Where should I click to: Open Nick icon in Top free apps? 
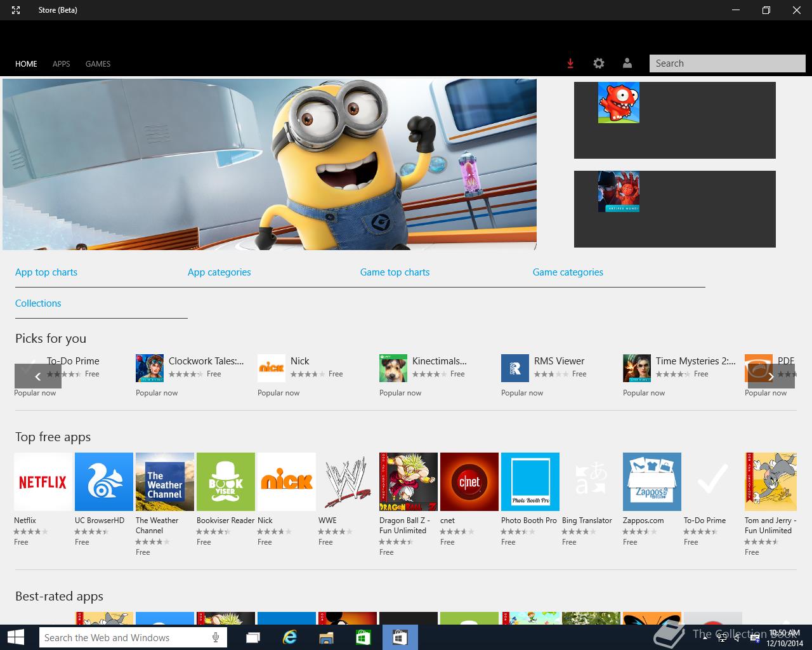click(287, 482)
